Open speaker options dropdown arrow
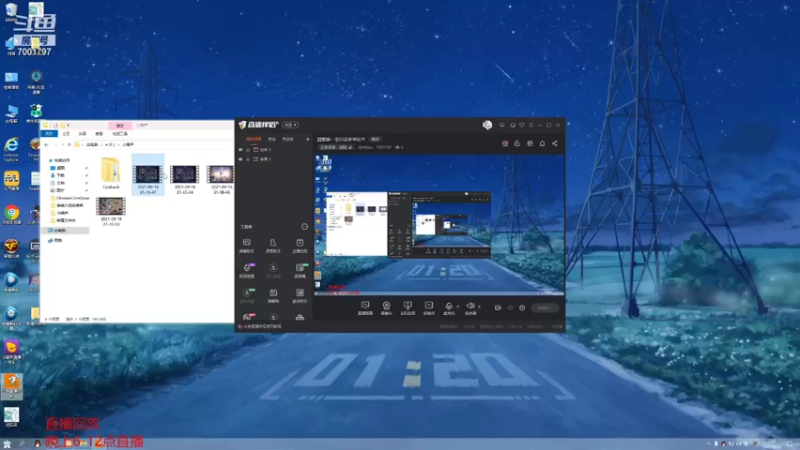 tap(479, 306)
